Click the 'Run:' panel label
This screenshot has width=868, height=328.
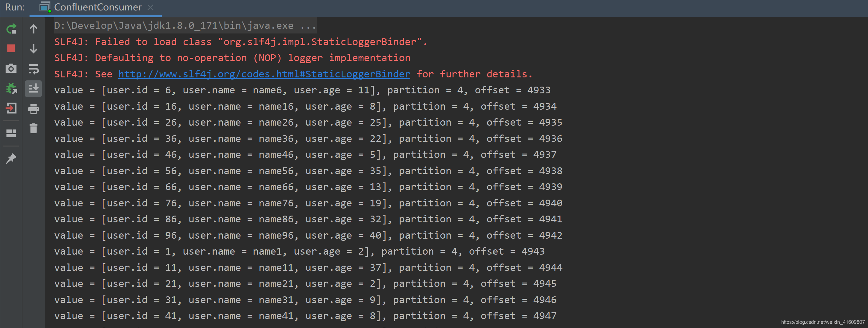click(x=15, y=7)
